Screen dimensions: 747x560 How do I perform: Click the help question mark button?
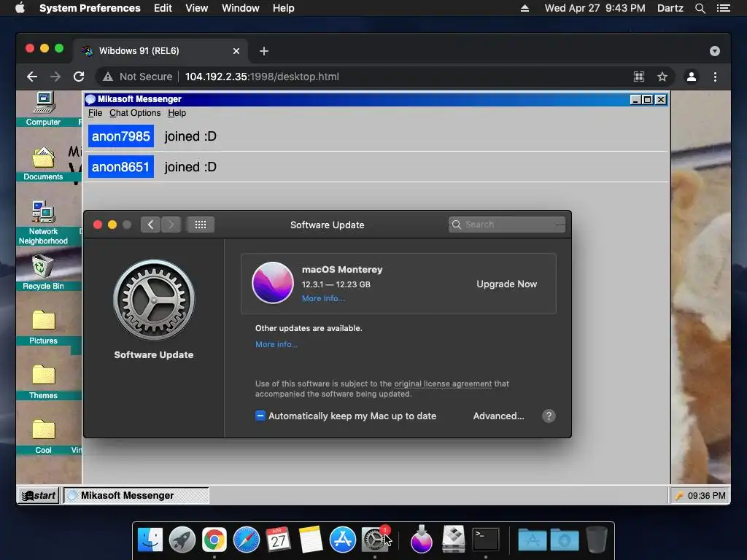point(549,416)
